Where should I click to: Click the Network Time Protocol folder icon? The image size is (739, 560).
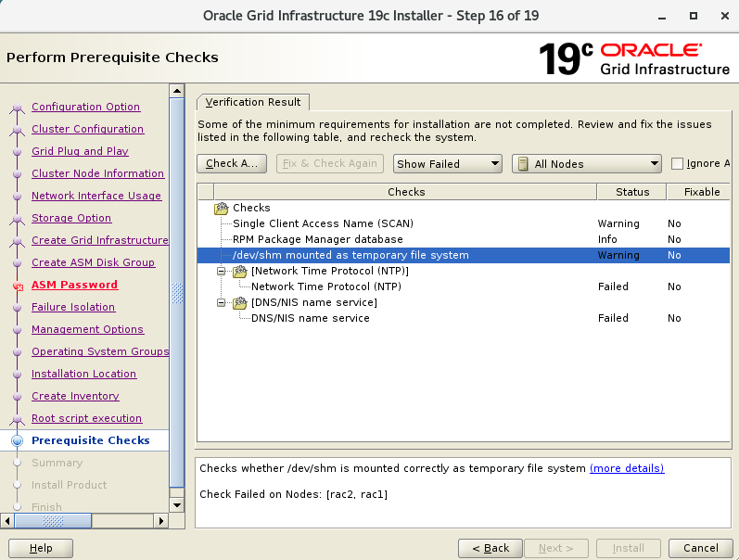[x=239, y=271]
